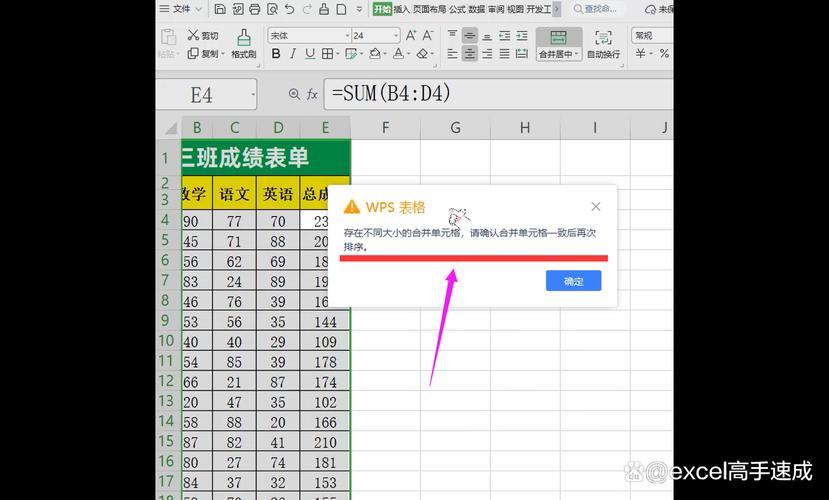This screenshot has height=500, width=829.
Task: Expand the Name Box dropdown arrow
Action: pos(253,95)
